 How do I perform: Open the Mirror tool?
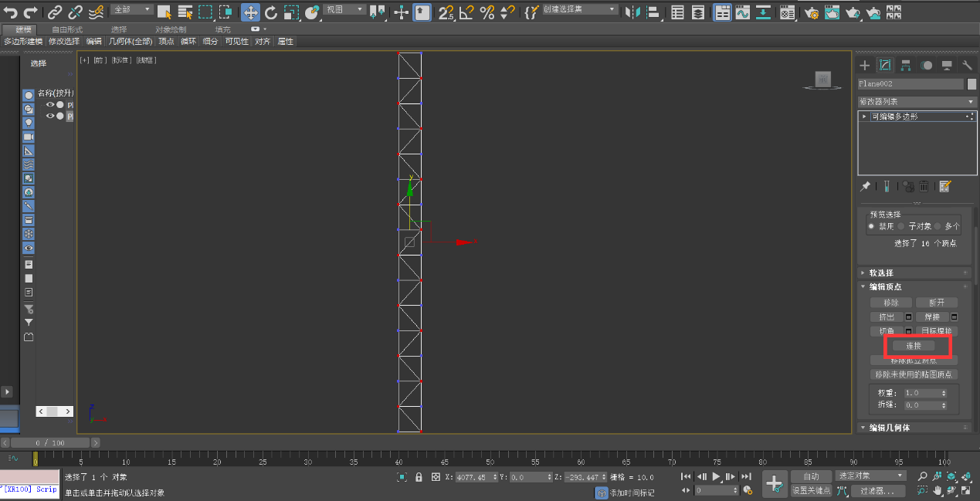633,12
